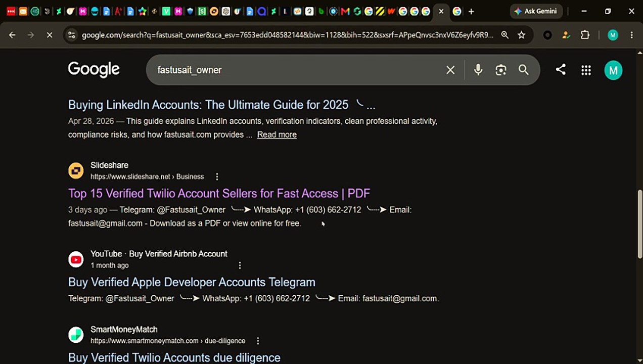Click the address bar URL
The image size is (643, 364).
(288, 35)
